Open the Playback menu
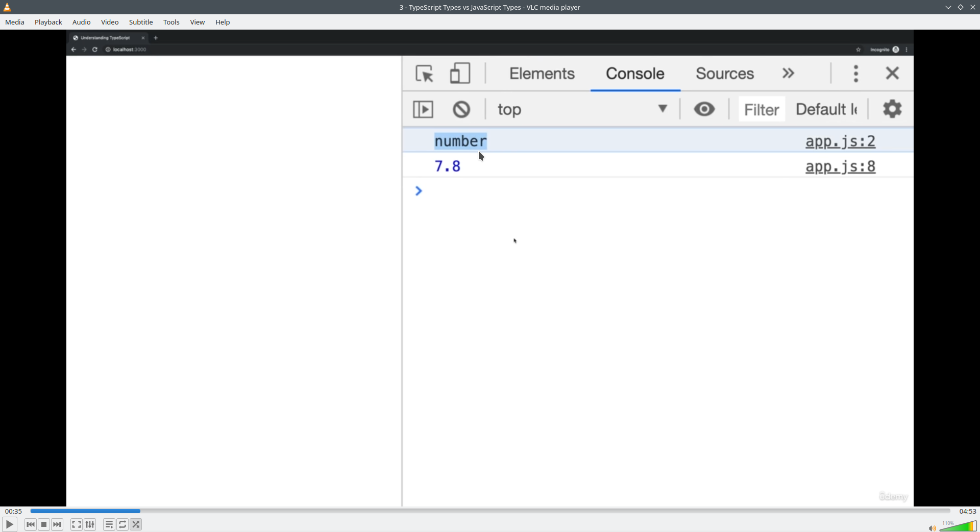The image size is (980, 532). point(48,22)
